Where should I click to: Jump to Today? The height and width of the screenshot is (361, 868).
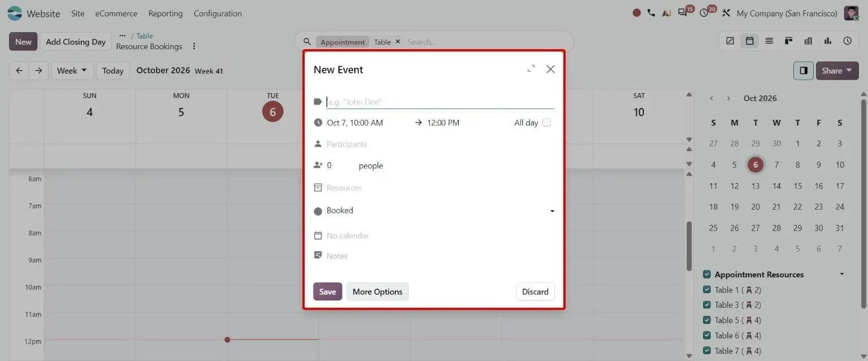[112, 71]
